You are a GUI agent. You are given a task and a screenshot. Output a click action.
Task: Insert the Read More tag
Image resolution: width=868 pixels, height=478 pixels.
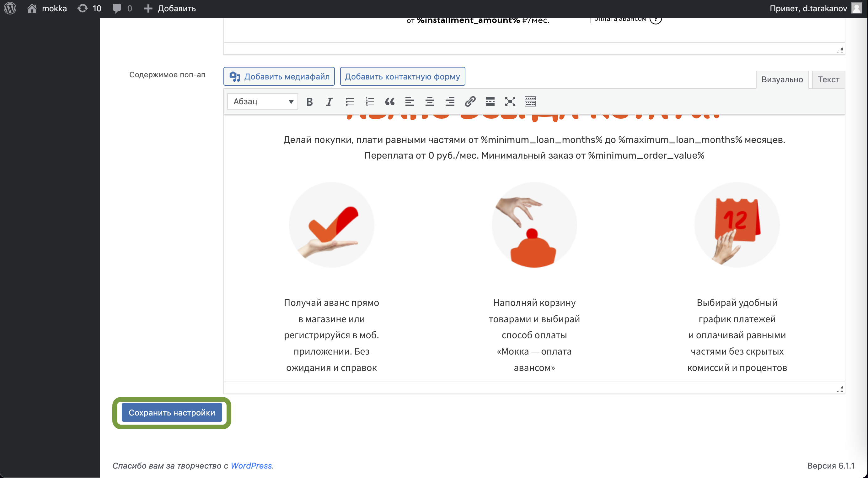point(490,101)
